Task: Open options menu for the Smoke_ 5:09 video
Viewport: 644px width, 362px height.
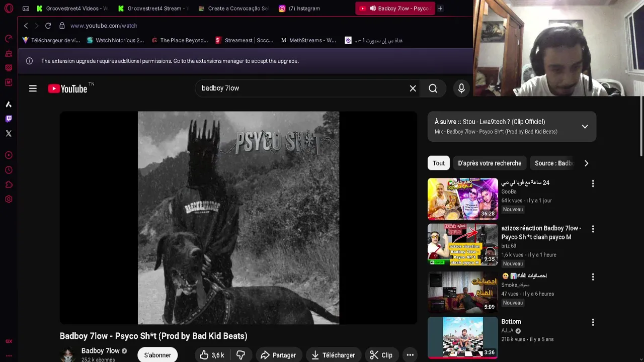Action: pyautogui.click(x=593, y=277)
